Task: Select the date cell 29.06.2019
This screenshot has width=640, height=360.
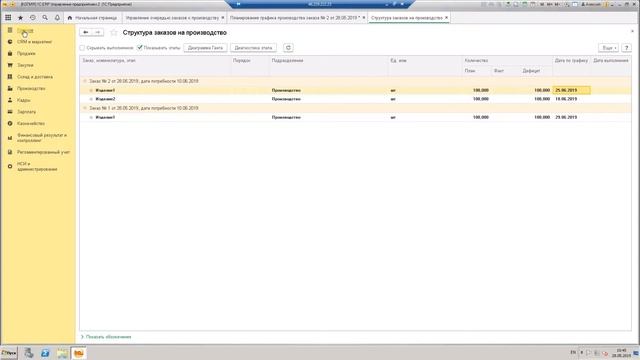Action: point(571,117)
